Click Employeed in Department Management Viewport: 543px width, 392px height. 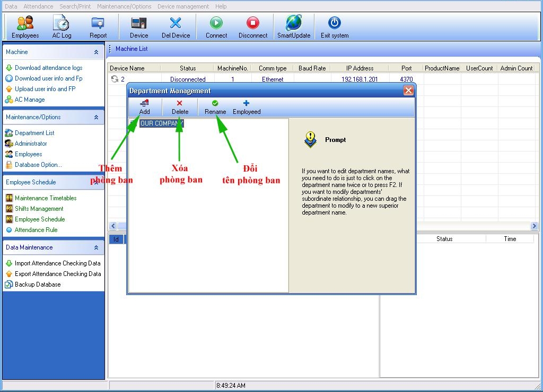(x=247, y=107)
